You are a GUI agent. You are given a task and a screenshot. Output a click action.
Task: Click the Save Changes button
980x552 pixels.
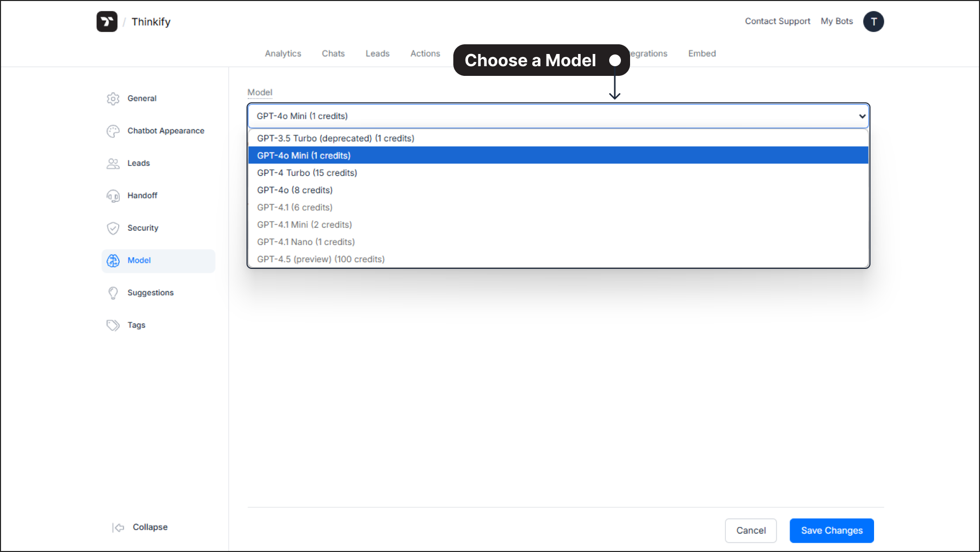[x=831, y=531]
